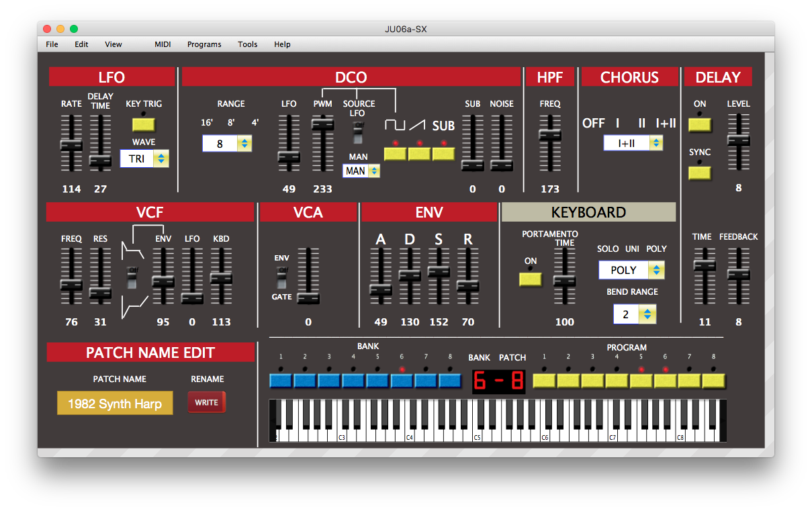Click the red WRITE button
The image size is (812, 511).
(207, 402)
